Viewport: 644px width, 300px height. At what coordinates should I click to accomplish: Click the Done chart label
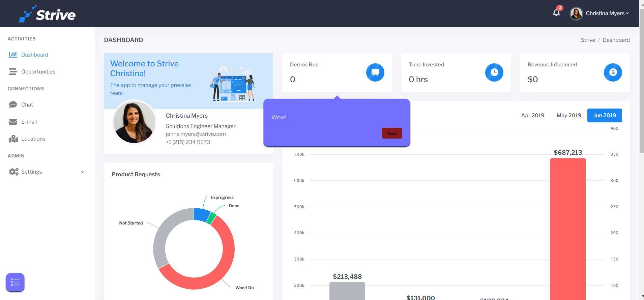[234, 206]
